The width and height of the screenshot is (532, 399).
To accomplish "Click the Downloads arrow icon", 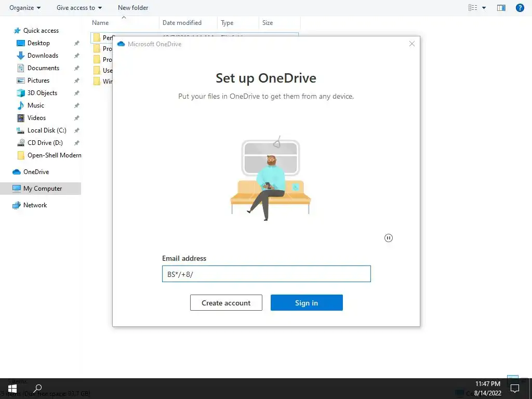I will (21, 55).
